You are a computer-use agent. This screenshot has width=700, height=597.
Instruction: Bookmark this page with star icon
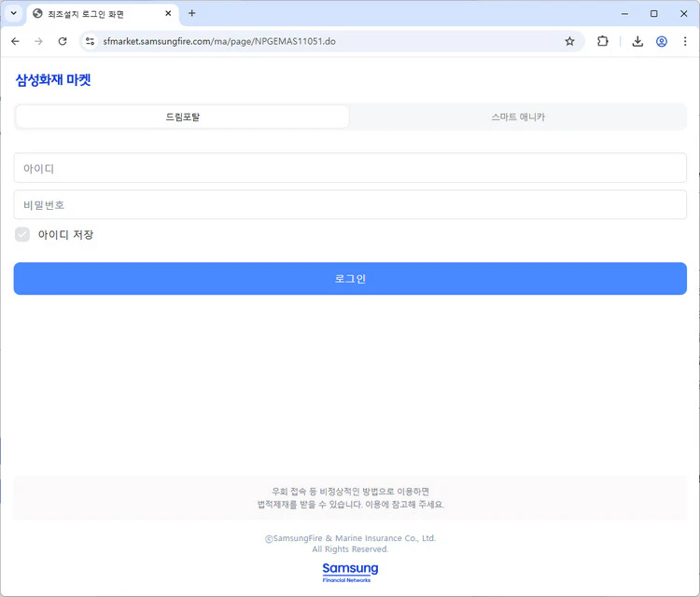(569, 41)
